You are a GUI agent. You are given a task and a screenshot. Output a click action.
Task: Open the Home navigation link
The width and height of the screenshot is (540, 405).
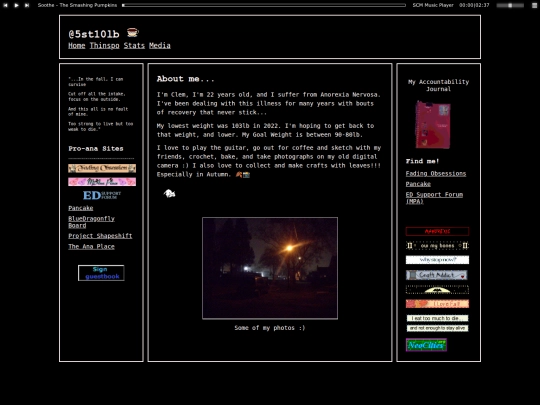pos(76,45)
